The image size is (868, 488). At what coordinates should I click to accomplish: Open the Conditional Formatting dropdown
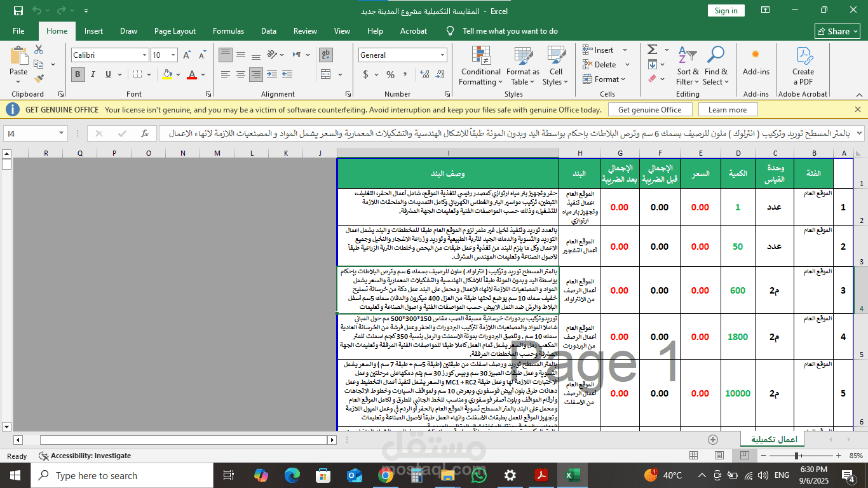click(481, 67)
